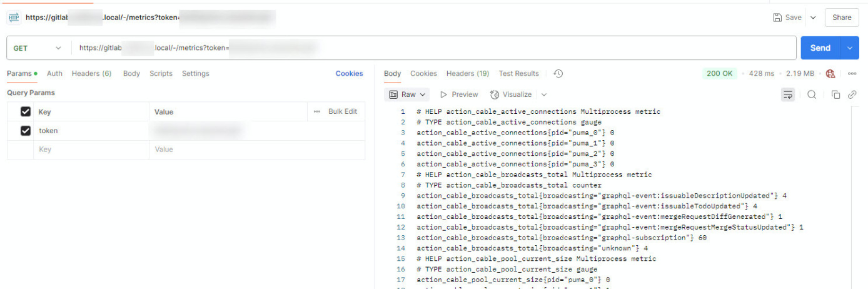The height and width of the screenshot is (289, 868).
Task: Open search in response body
Action: [811, 94]
